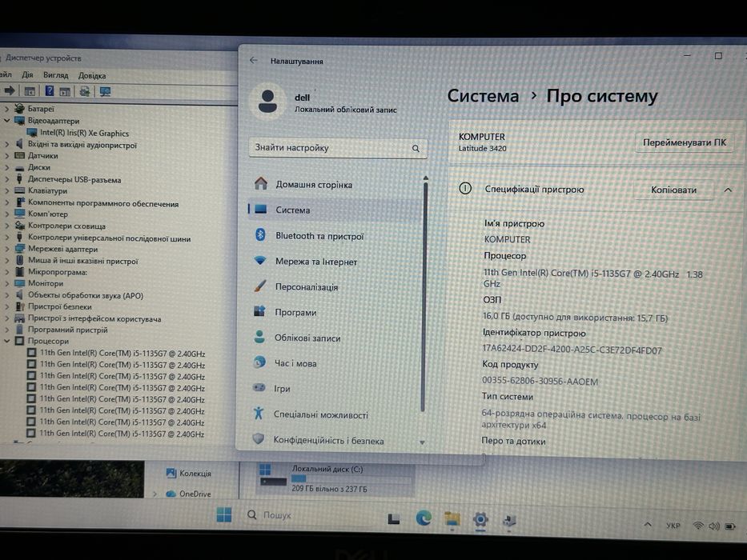Expand the Мережеві адаптери node

[6, 249]
